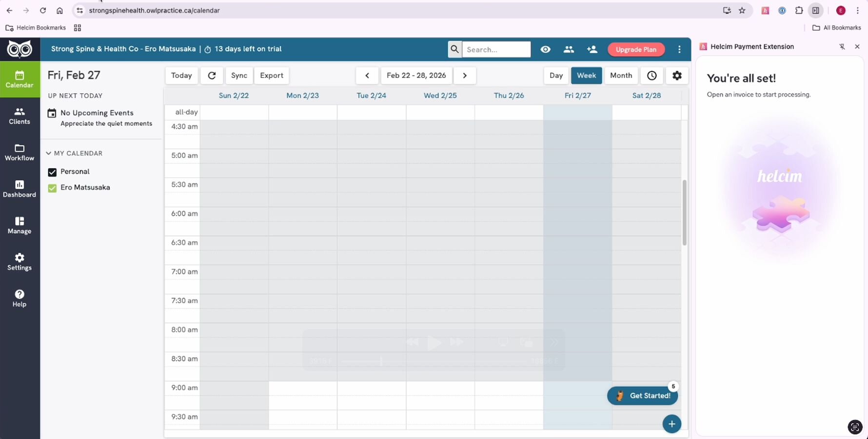Click the blue plus add-event button

(671, 424)
